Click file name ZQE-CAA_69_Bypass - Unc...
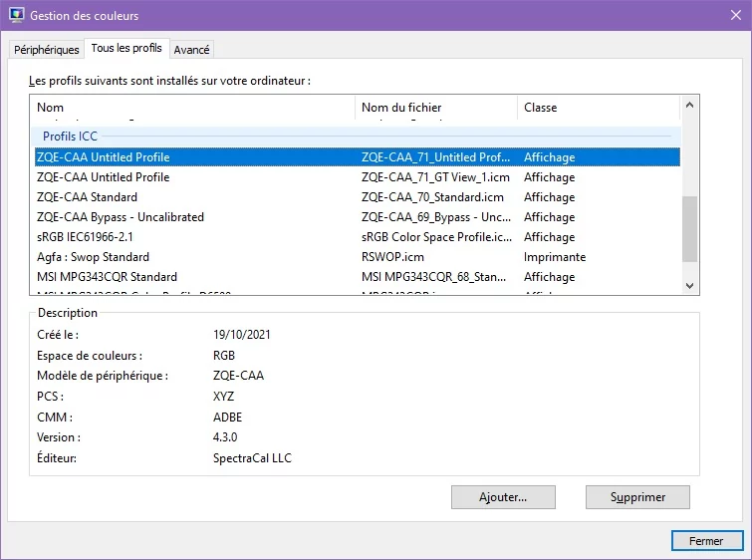This screenshot has width=752, height=560. [x=436, y=217]
